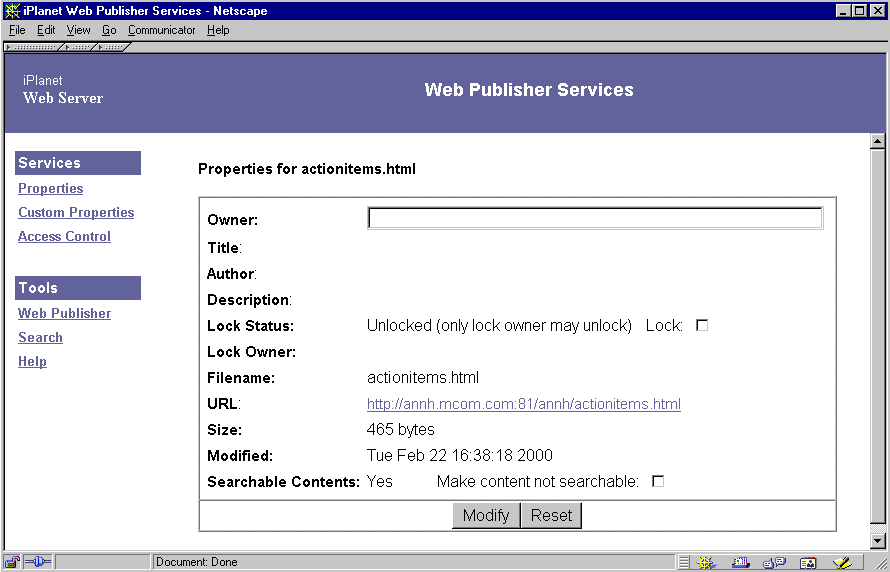Click the 'Lock Owner:' label
The width and height of the screenshot is (890, 572).
[251, 352]
